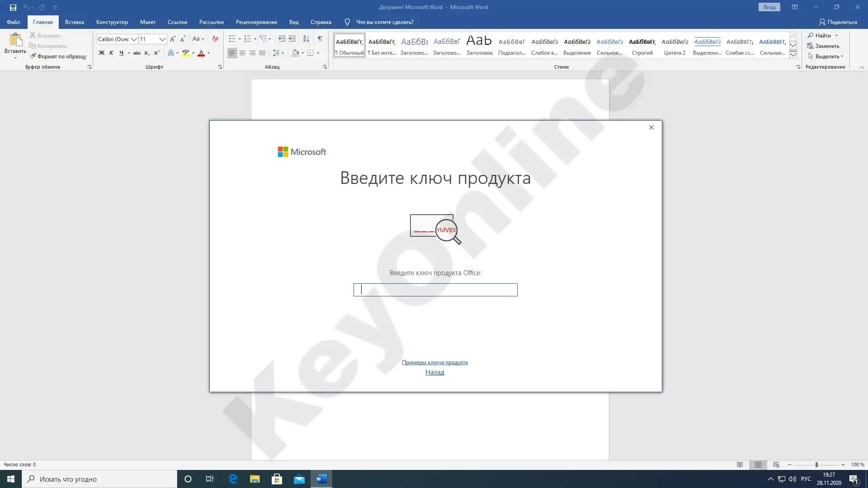Open Font dialog launcher in Шрифт group
The image size is (868, 488).
(220, 67)
